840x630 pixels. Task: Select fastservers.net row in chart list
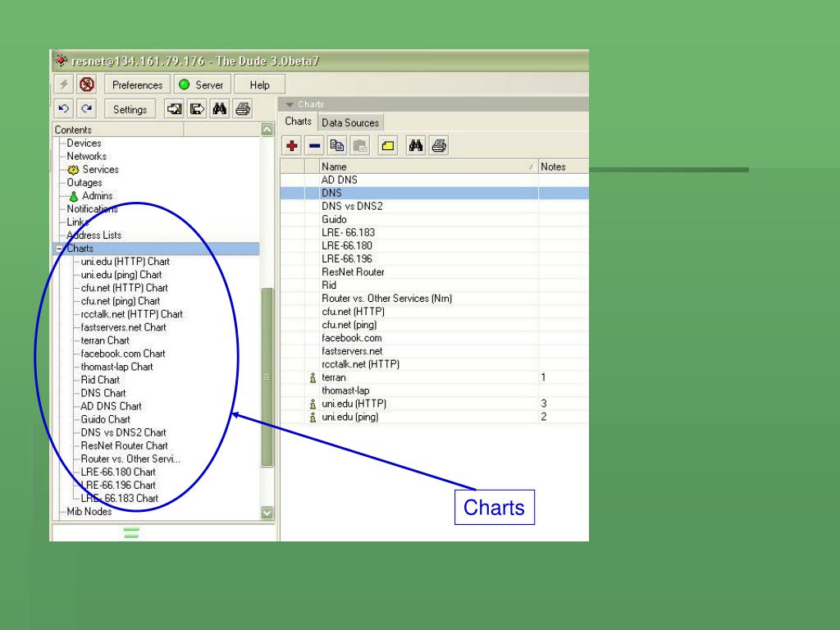point(435,351)
